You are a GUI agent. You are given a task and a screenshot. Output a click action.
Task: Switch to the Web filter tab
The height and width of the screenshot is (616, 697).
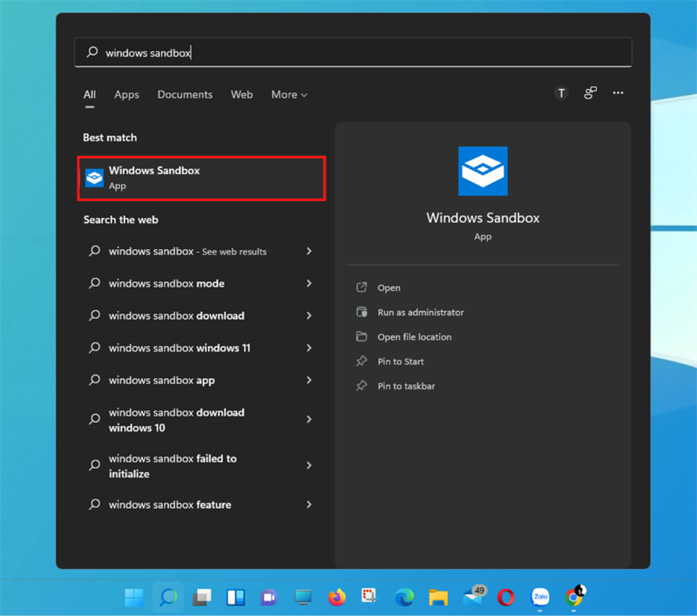pos(242,95)
